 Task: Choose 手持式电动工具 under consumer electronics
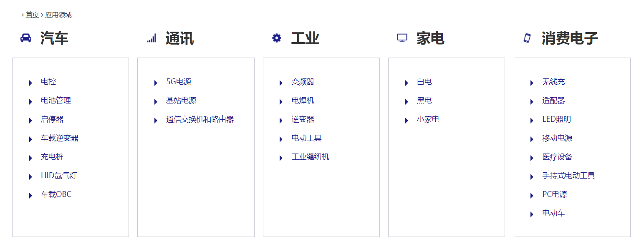coord(568,176)
